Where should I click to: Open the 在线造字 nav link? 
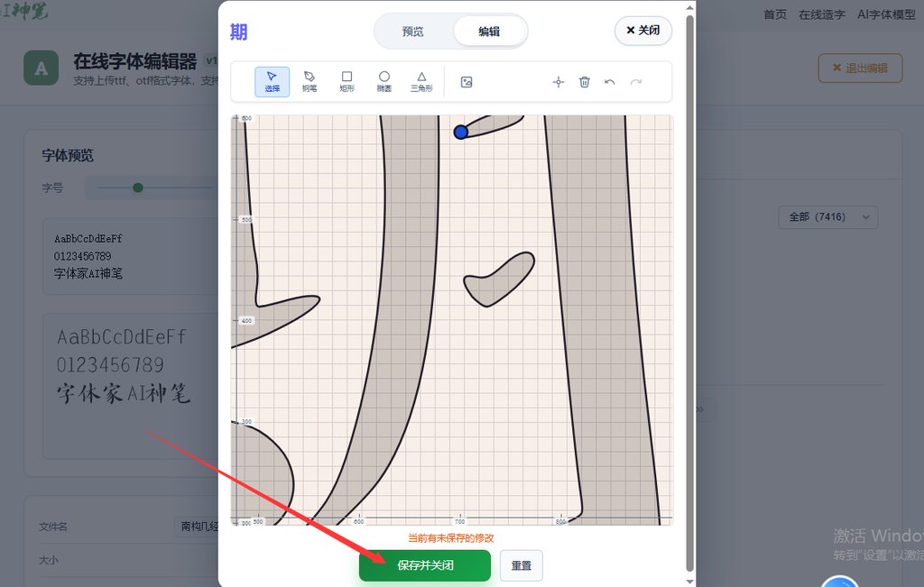822,14
